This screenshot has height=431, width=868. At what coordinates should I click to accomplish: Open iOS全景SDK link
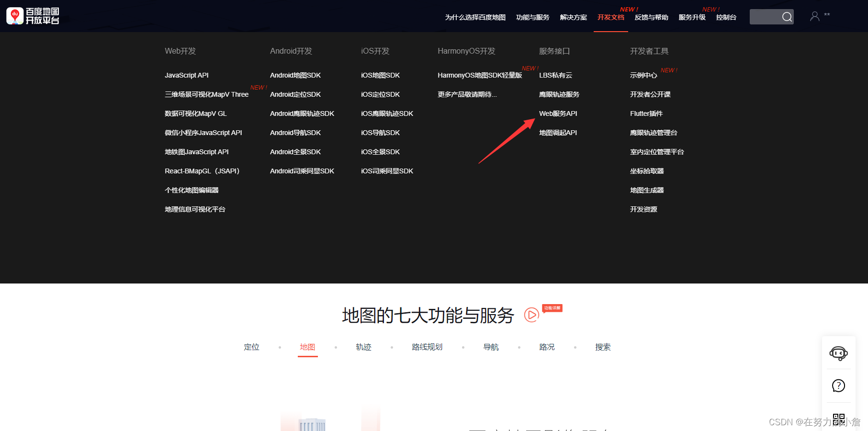pyautogui.click(x=380, y=152)
